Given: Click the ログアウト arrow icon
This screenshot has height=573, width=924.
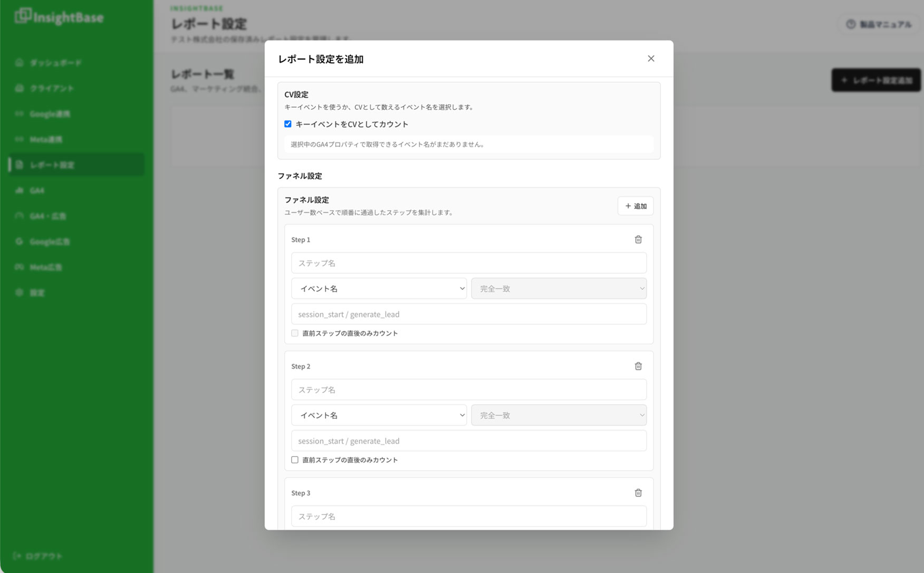Looking at the screenshot, I should coord(17,556).
